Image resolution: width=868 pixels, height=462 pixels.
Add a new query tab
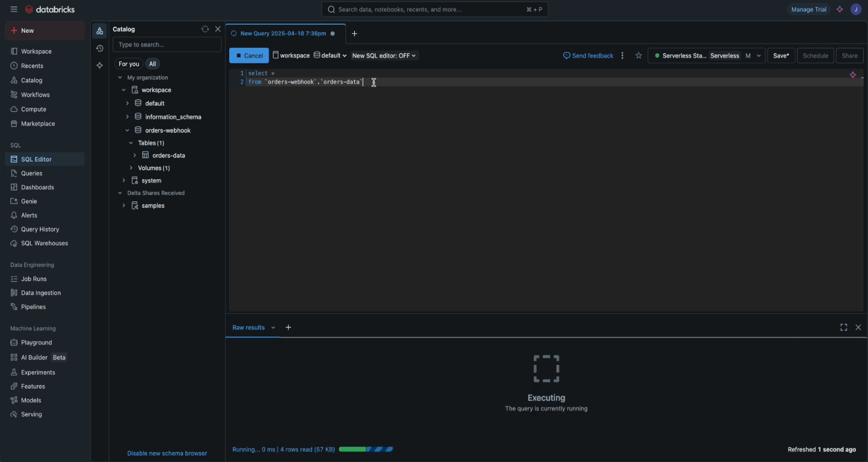(x=354, y=33)
